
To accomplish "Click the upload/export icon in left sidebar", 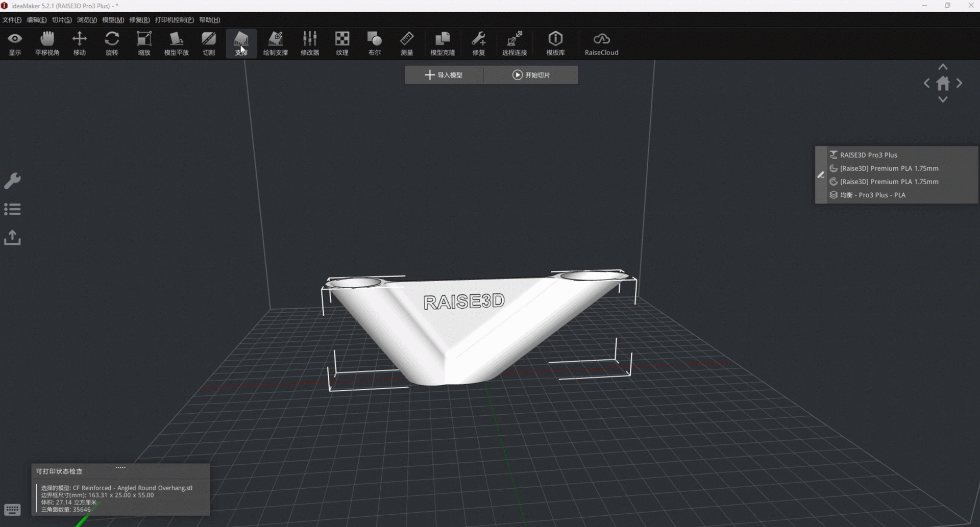I will [12, 237].
